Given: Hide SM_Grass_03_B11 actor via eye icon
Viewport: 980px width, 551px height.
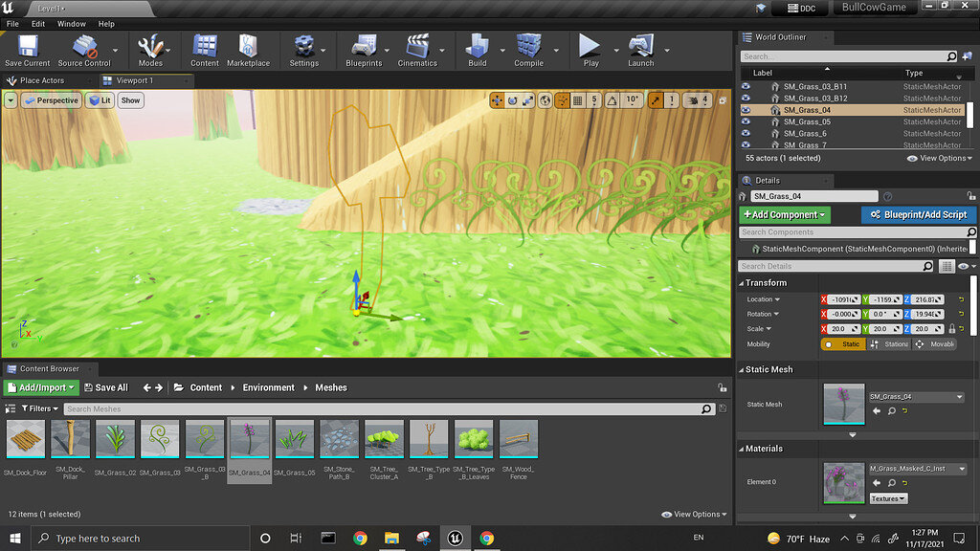Looking at the screenshot, I should 746,86.
